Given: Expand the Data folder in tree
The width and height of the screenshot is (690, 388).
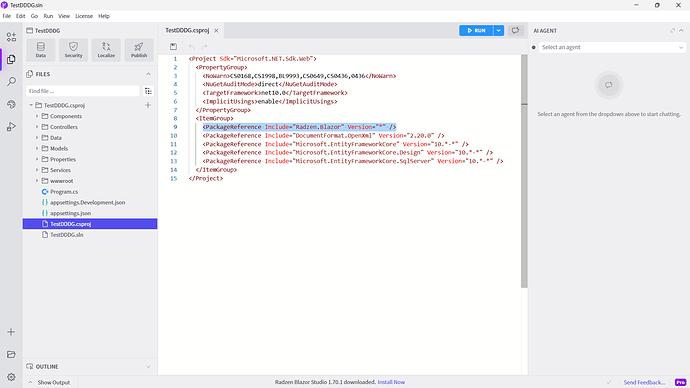Looking at the screenshot, I should point(37,138).
